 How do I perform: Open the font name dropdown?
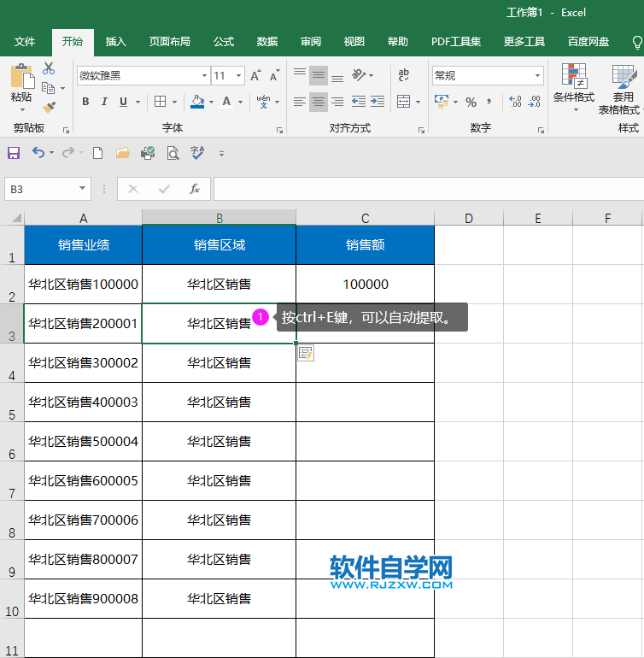(x=203, y=76)
